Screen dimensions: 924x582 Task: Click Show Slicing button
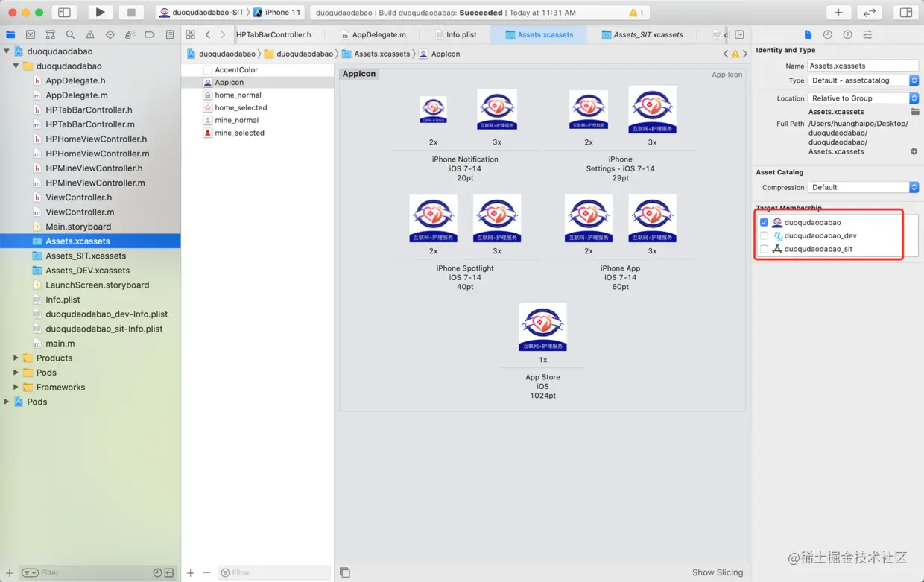[x=717, y=572]
